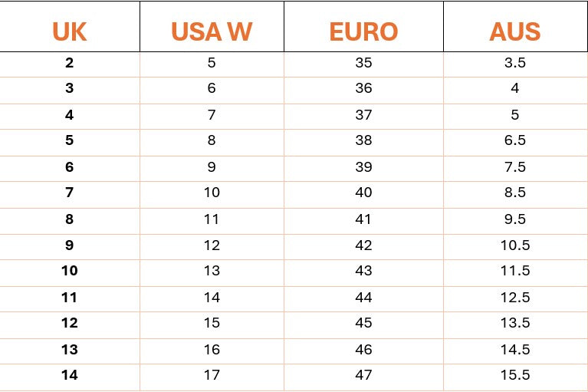Image resolution: width=588 pixels, height=392 pixels.
Task: Click the UK column header
Action: tap(70, 31)
